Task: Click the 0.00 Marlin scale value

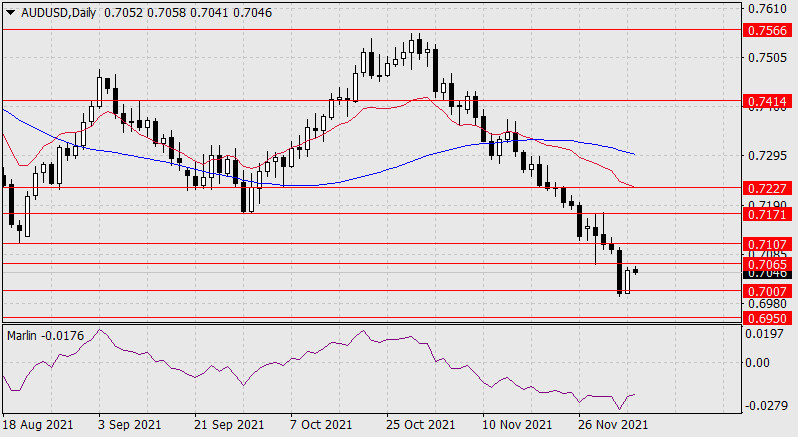Action: coord(757,363)
